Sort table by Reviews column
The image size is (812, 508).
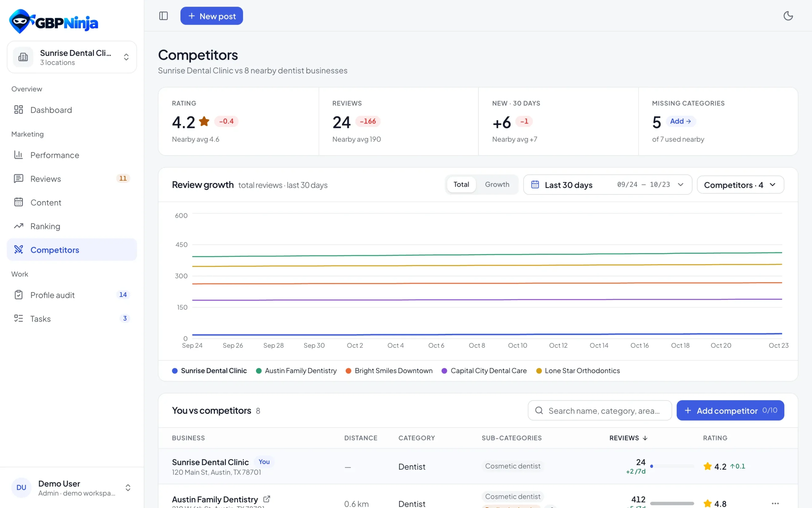(628, 438)
